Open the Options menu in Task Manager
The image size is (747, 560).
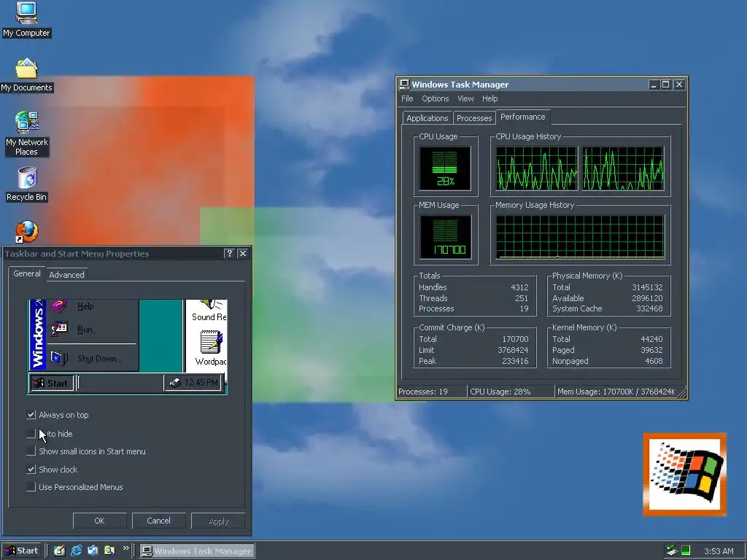coord(435,98)
